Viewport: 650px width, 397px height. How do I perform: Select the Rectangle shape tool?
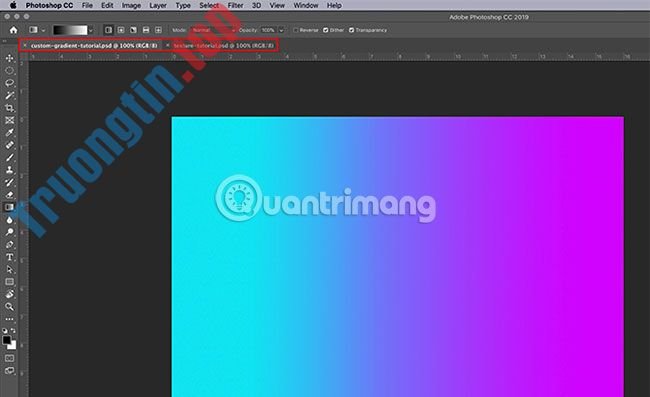point(10,282)
